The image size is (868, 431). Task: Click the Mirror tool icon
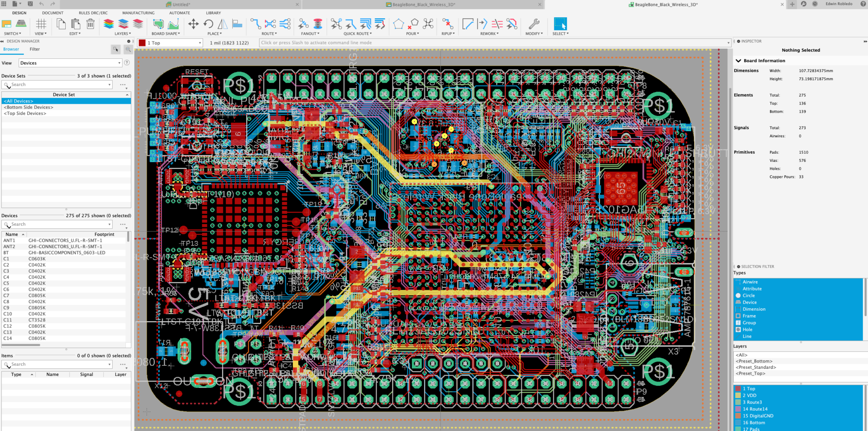coord(223,24)
